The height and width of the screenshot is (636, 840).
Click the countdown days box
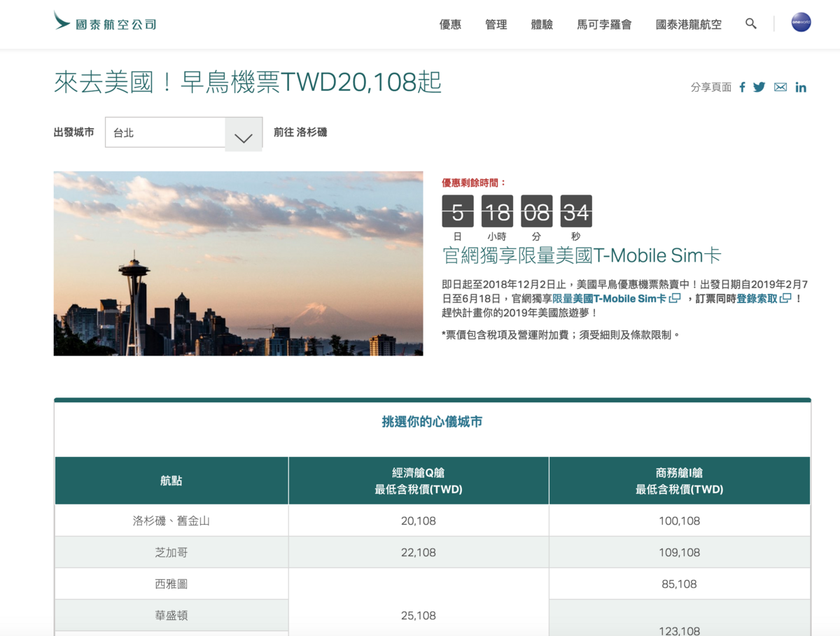[458, 211]
